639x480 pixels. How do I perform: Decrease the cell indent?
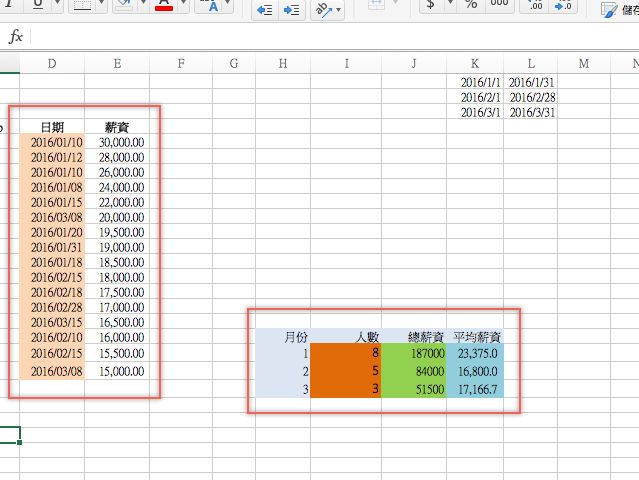point(265,9)
